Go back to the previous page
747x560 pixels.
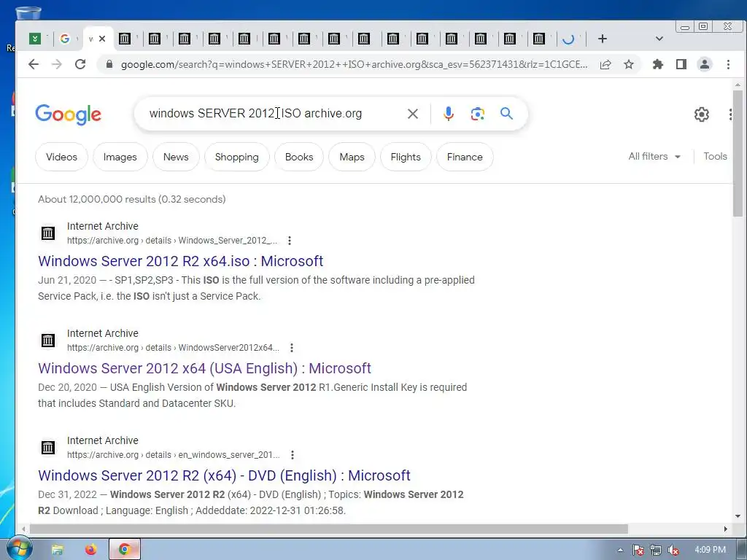[34, 64]
